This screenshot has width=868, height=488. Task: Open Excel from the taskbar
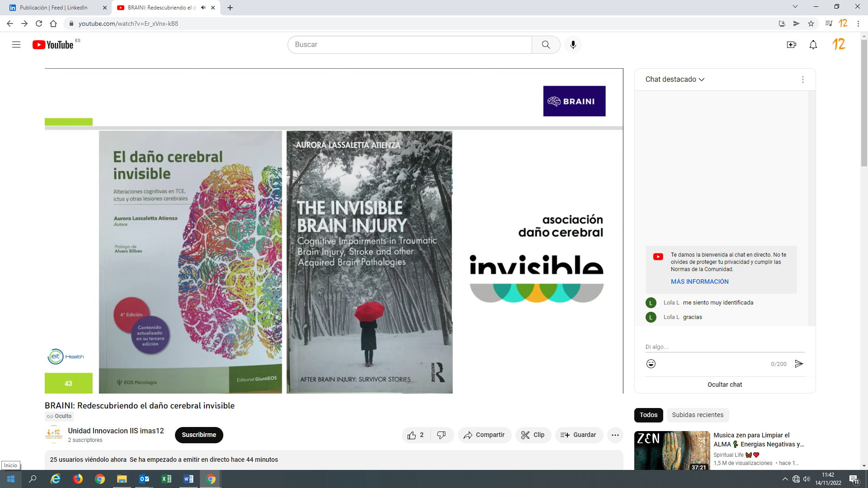[166, 479]
